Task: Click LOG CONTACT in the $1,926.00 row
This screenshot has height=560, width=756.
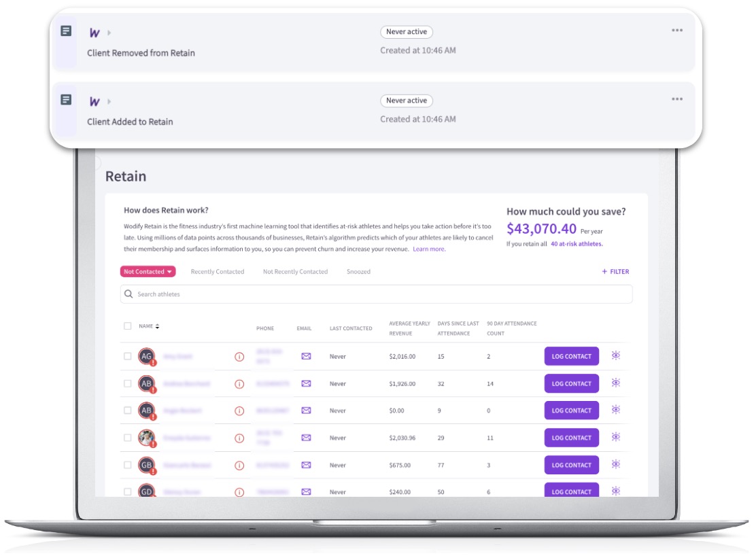Action: 572,383
